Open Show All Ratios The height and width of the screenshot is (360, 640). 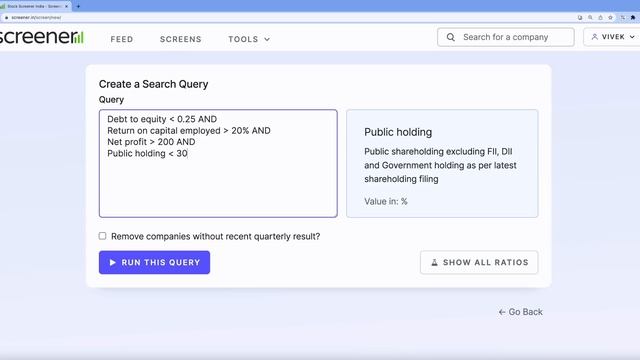click(479, 262)
